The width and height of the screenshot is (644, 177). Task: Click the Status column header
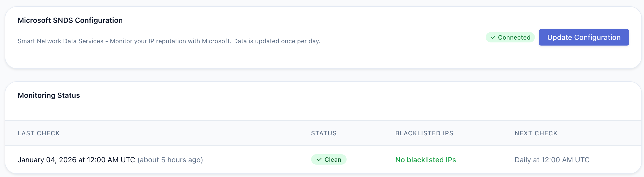click(324, 133)
